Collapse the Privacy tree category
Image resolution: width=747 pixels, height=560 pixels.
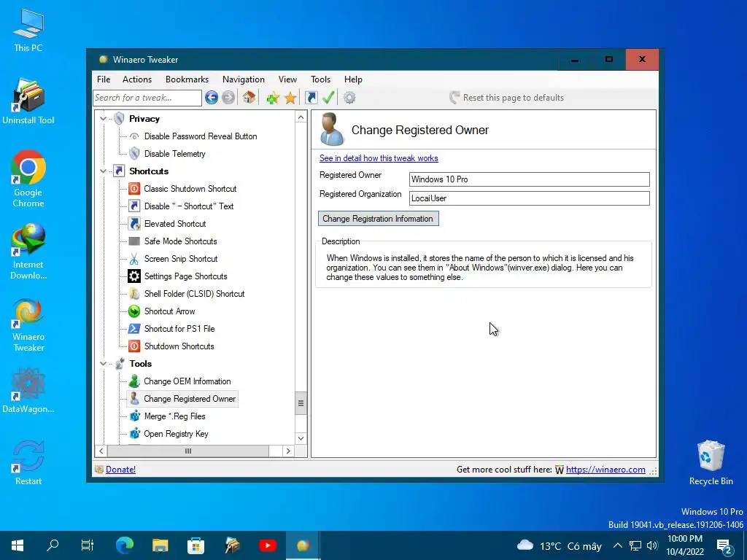(x=103, y=119)
